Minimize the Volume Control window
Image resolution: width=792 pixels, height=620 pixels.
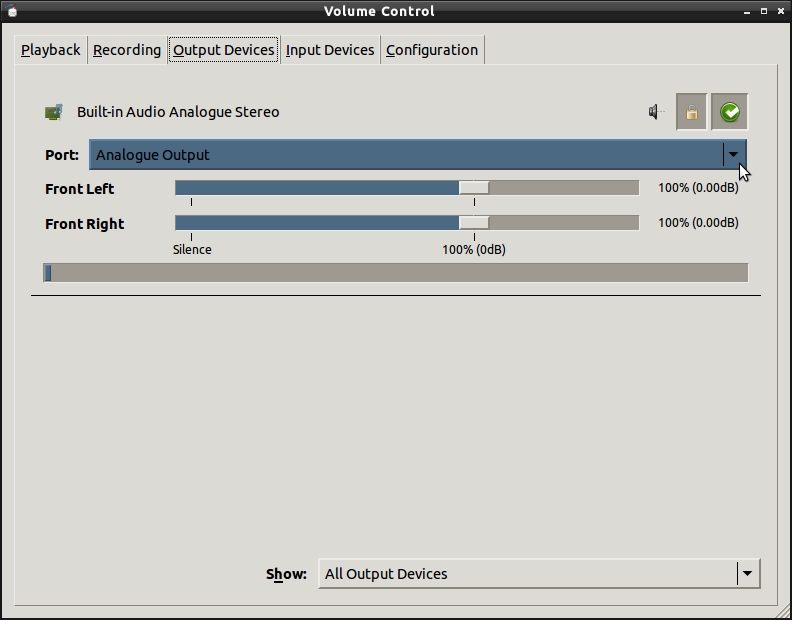point(748,12)
